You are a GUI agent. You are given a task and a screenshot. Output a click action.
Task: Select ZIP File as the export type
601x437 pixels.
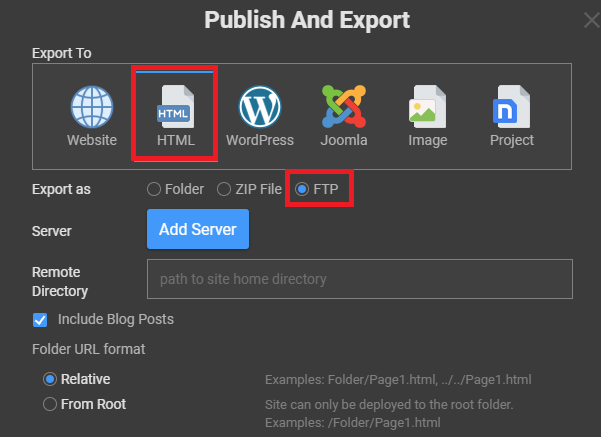pyautogui.click(x=224, y=189)
